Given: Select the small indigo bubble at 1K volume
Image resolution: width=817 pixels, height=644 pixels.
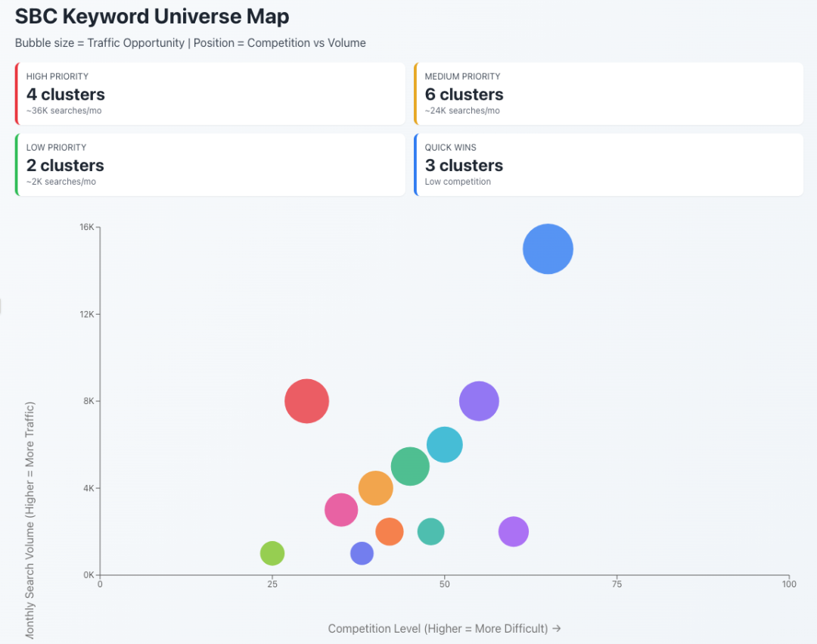Looking at the screenshot, I should click(362, 553).
